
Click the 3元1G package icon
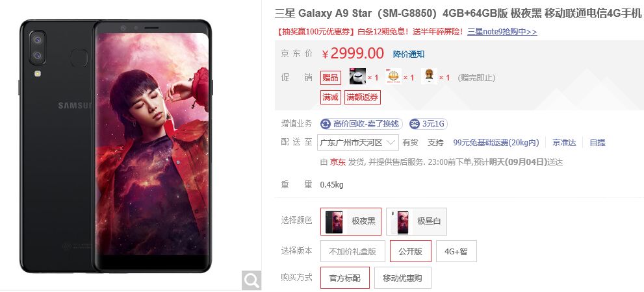click(x=415, y=124)
